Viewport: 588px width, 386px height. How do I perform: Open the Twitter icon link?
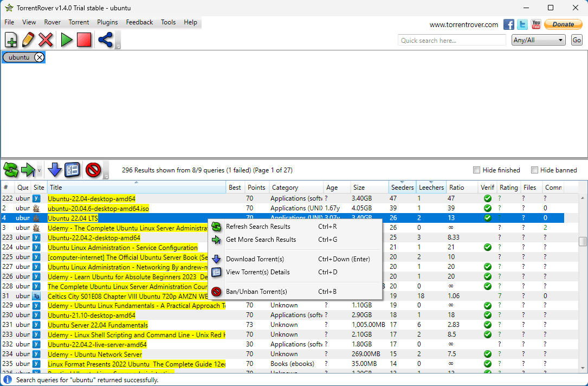(522, 24)
